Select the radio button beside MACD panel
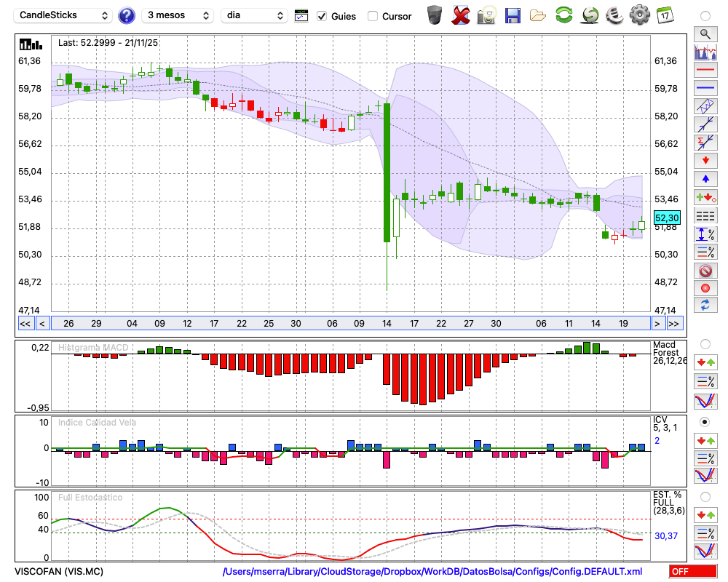728x582 pixels. (x=705, y=343)
